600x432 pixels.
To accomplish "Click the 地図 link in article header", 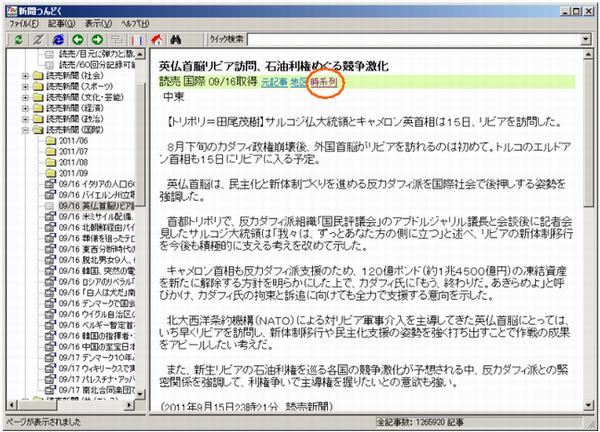I will click(299, 80).
